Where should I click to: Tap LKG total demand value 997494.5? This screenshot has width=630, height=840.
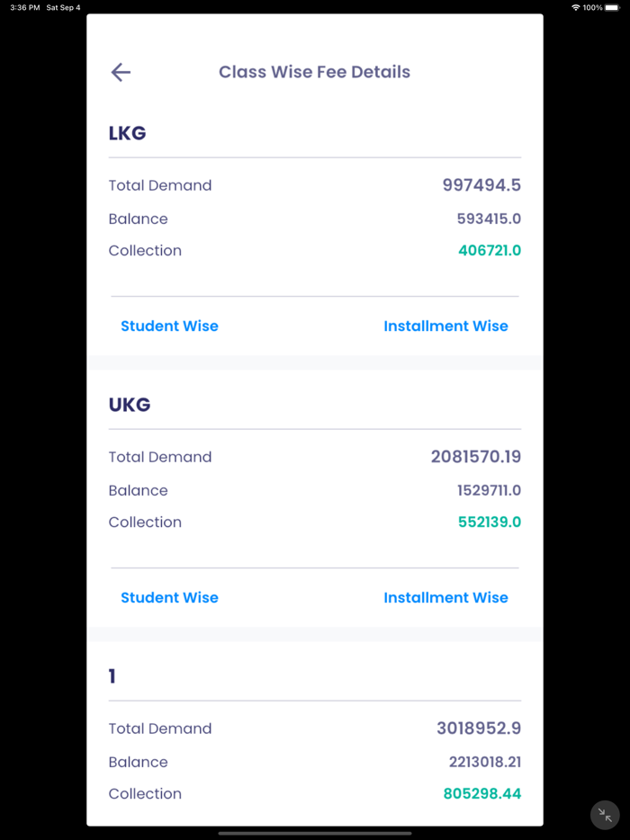pos(481,185)
